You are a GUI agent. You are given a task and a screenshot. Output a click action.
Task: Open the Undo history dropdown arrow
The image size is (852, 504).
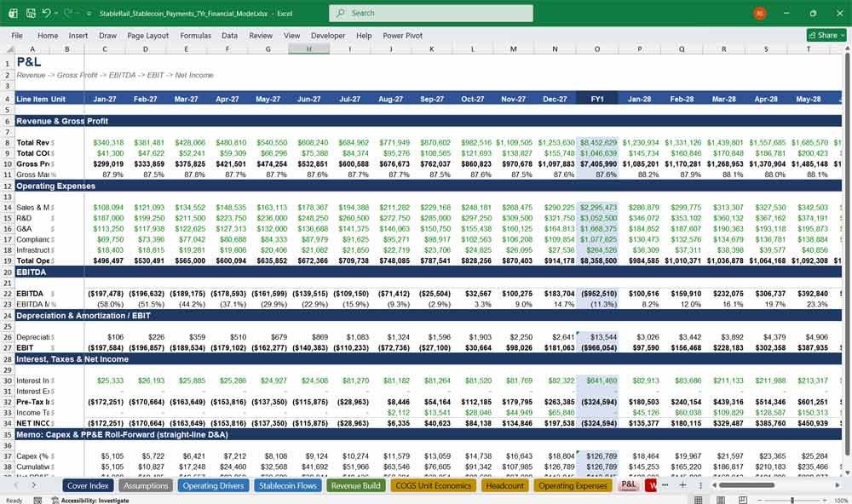coord(56,13)
